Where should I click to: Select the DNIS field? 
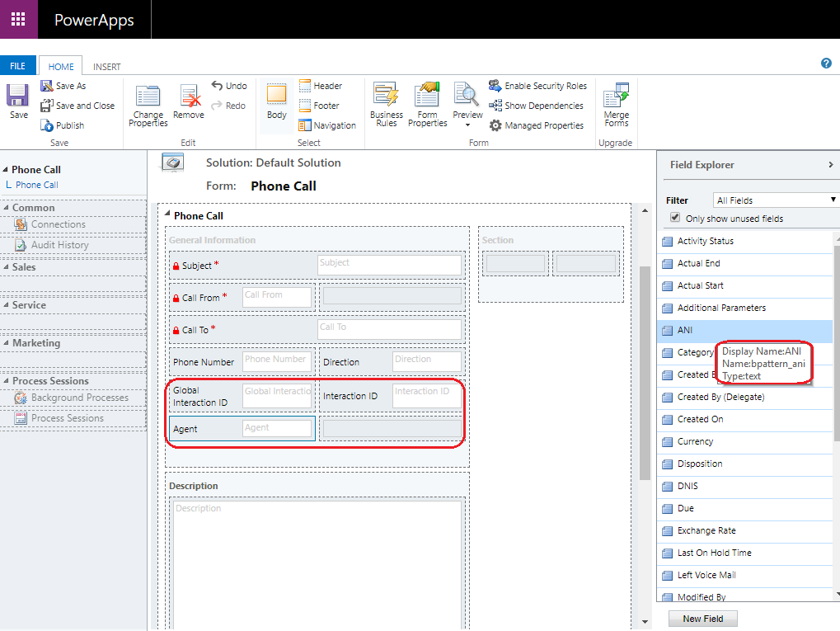745,486
